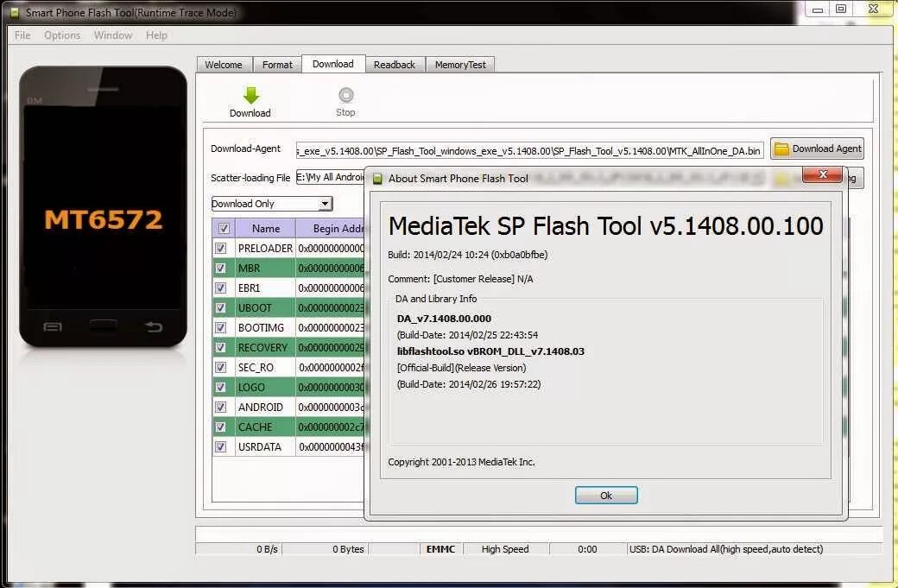898x588 pixels.
Task: Select the USRDATA name cell
Action: click(265, 446)
